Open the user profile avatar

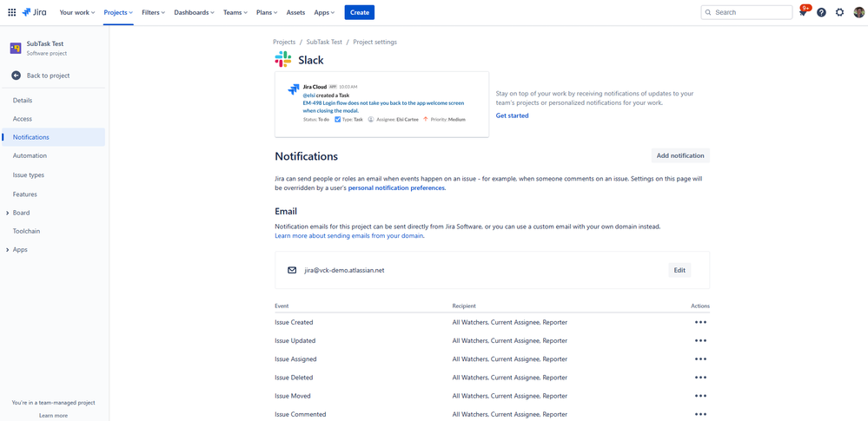point(858,12)
